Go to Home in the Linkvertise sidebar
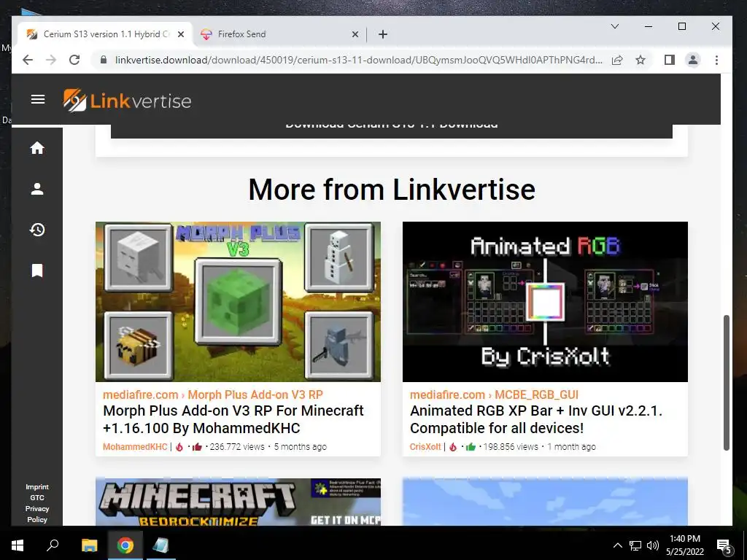The image size is (747, 560). pos(37,148)
